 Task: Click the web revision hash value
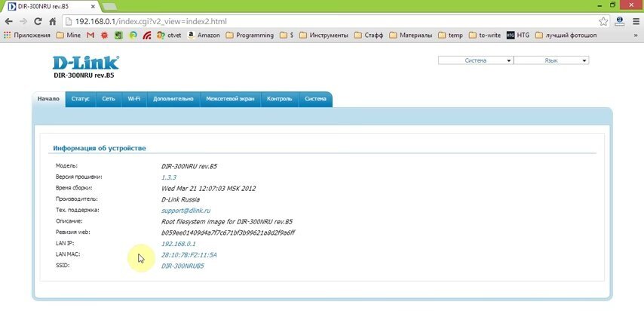tap(228, 232)
